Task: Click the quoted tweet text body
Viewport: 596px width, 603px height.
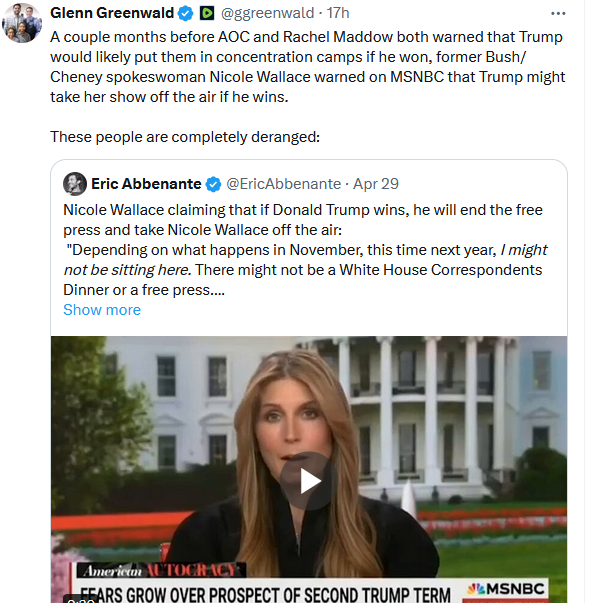Action: (305, 250)
